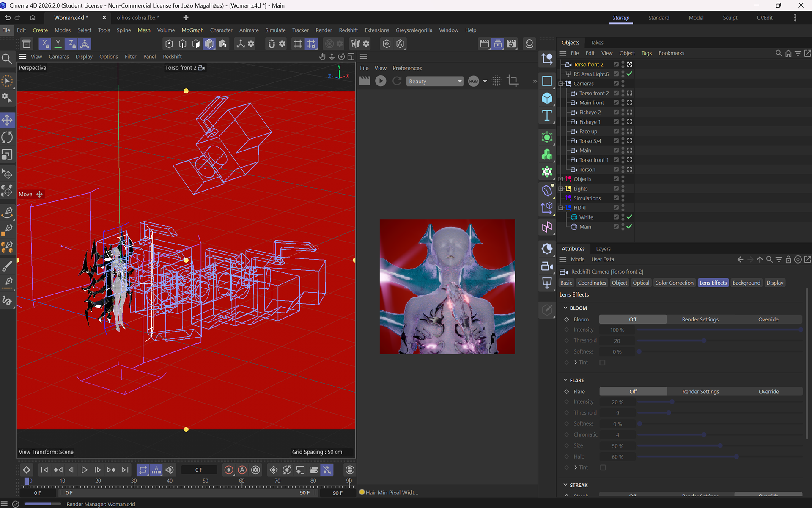Refresh the Redshift render view
812x508 pixels.
[397, 81]
